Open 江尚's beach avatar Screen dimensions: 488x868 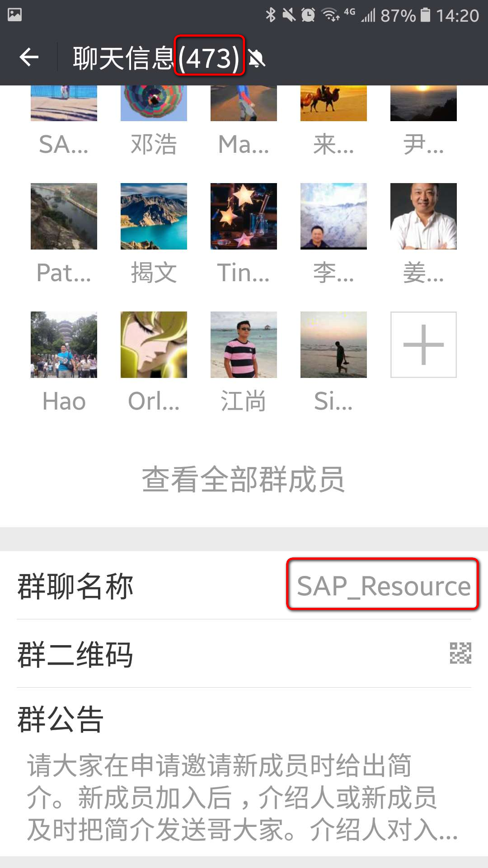244,344
